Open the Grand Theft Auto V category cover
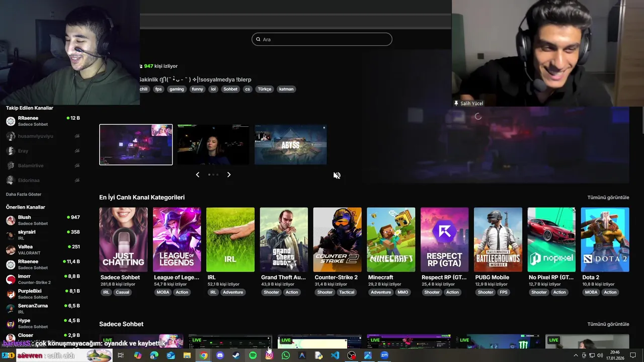The width and height of the screenshot is (644, 362). coord(284,240)
